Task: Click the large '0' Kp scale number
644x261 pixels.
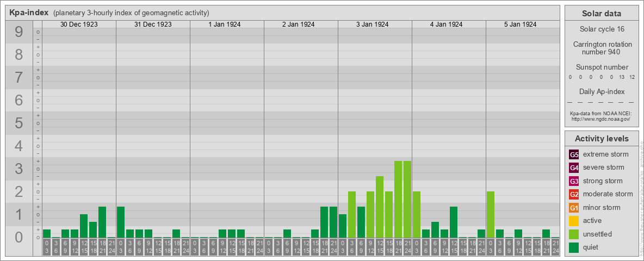Action: click(x=19, y=237)
